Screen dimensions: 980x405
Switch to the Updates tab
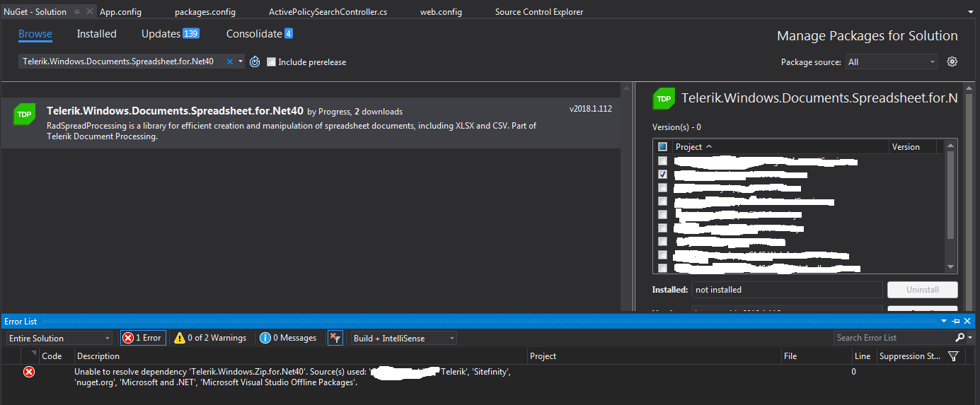point(161,34)
